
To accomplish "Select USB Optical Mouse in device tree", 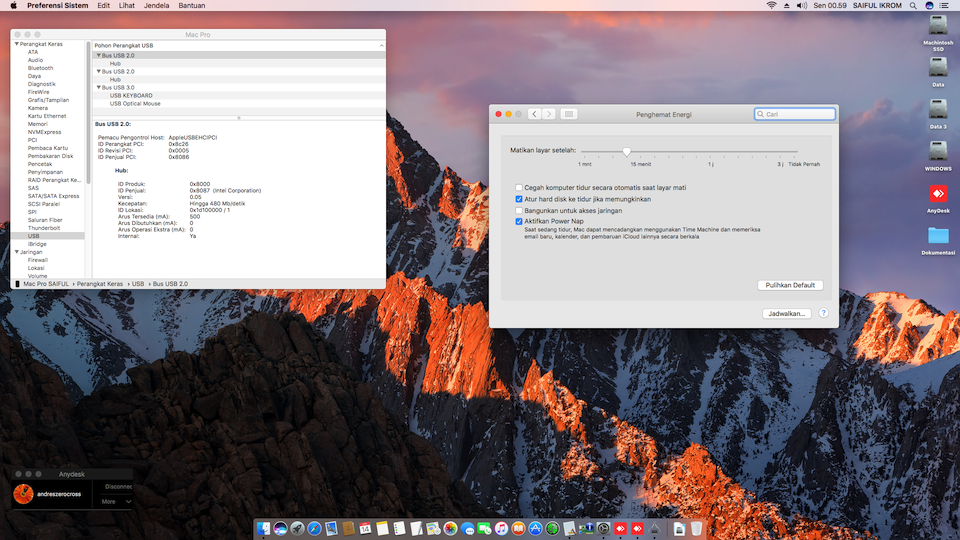I will point(135,103).
